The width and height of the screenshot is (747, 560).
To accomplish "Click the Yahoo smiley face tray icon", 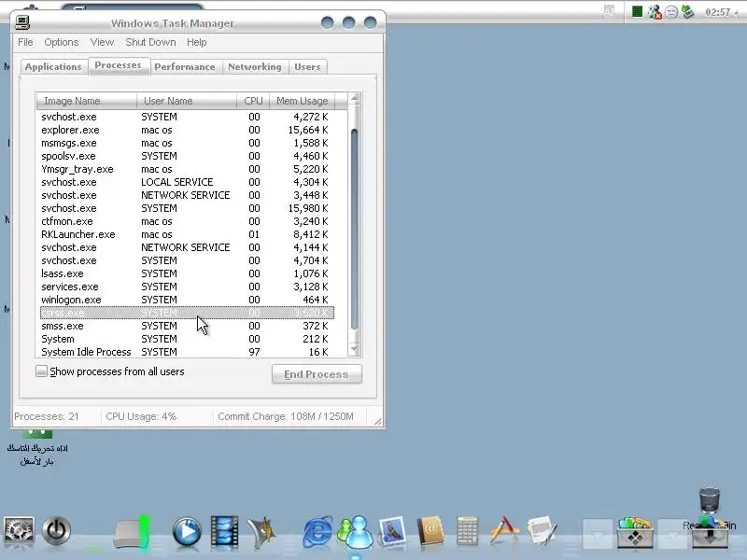I will [x=671, y=12].
